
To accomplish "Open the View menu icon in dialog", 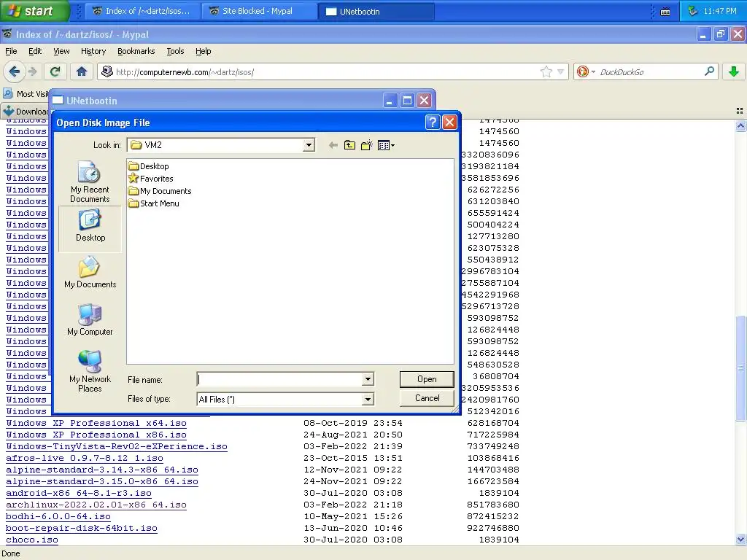I will tap(386, 145).
